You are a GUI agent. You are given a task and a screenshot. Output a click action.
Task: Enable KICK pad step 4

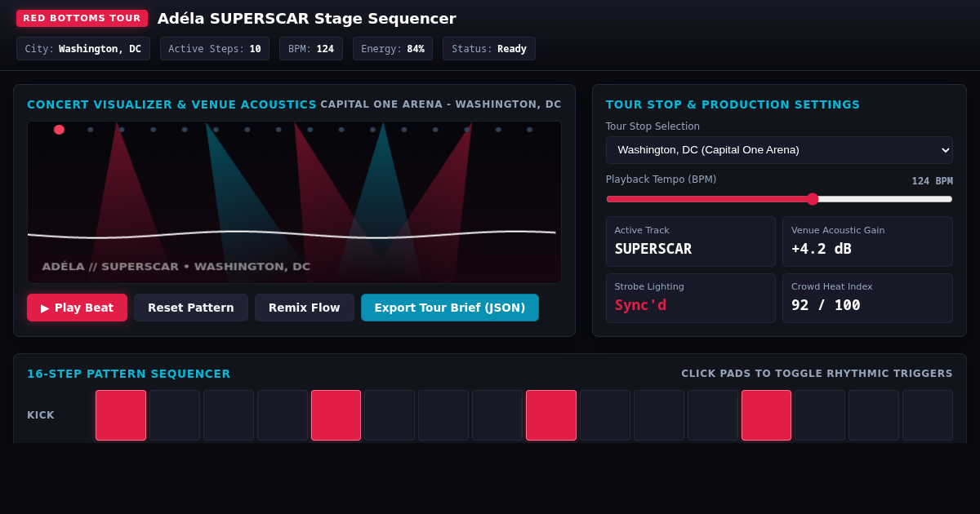[283, 415]
